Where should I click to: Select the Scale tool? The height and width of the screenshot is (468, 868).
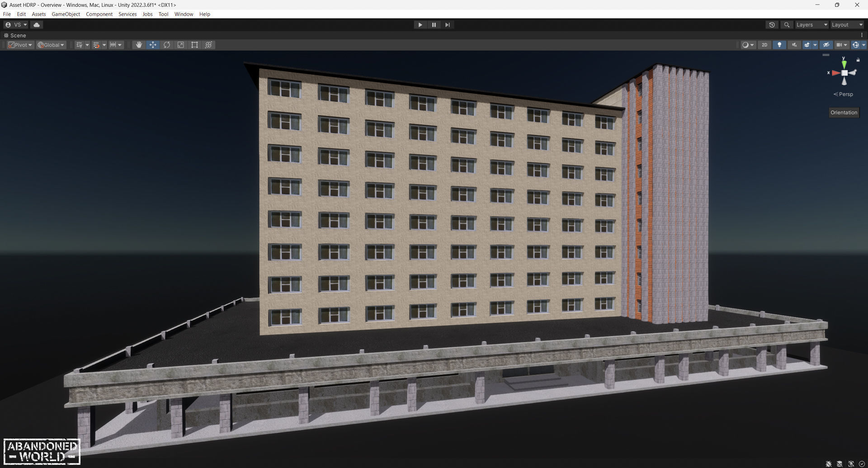[181, 45]
